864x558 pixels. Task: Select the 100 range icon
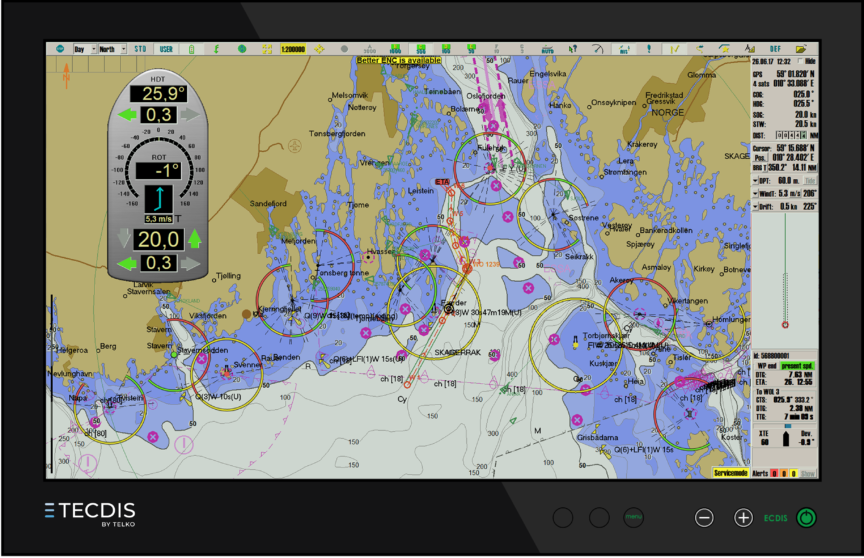[446, 49]
